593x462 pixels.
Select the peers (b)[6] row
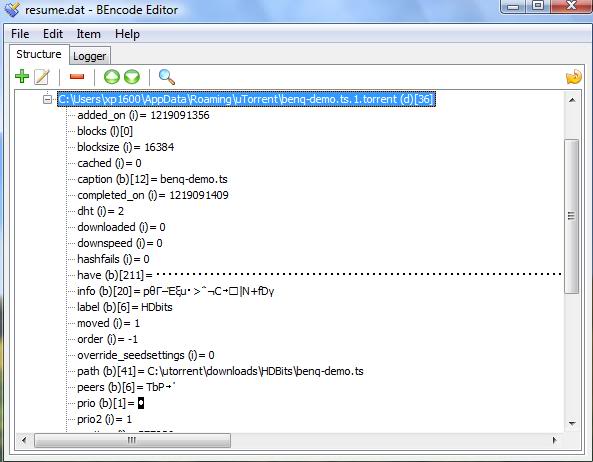pos(126,387)
